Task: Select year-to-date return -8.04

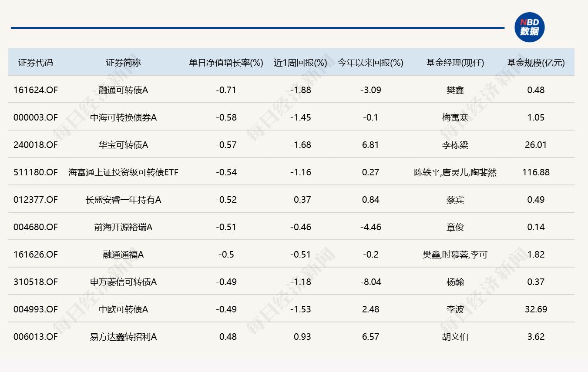Action: [370, 282]
